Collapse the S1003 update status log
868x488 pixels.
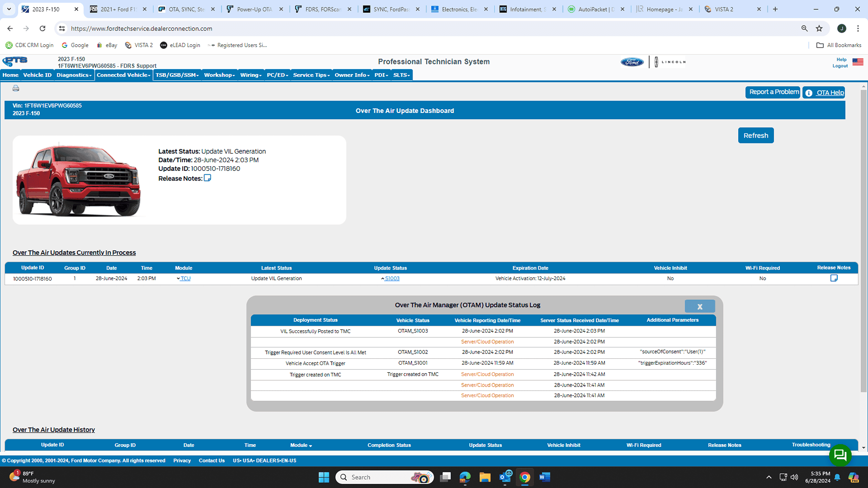(383, 279)
